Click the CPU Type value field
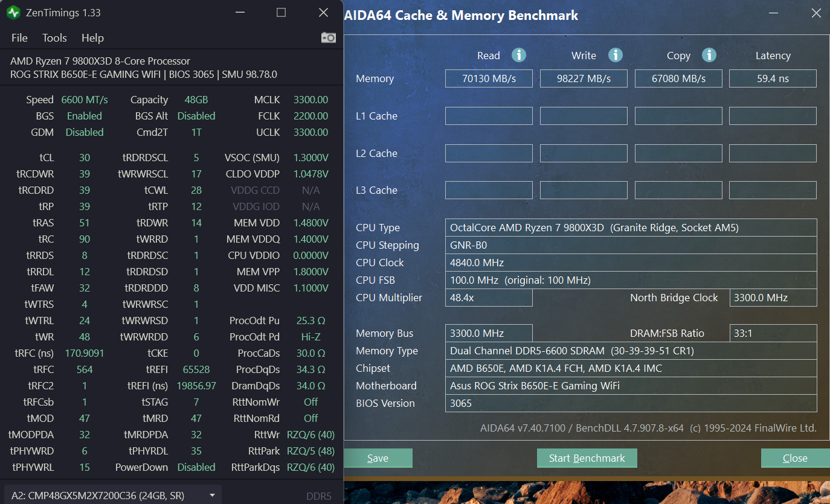The height and width of the screenshot is (504, 830). click(631, 228)
